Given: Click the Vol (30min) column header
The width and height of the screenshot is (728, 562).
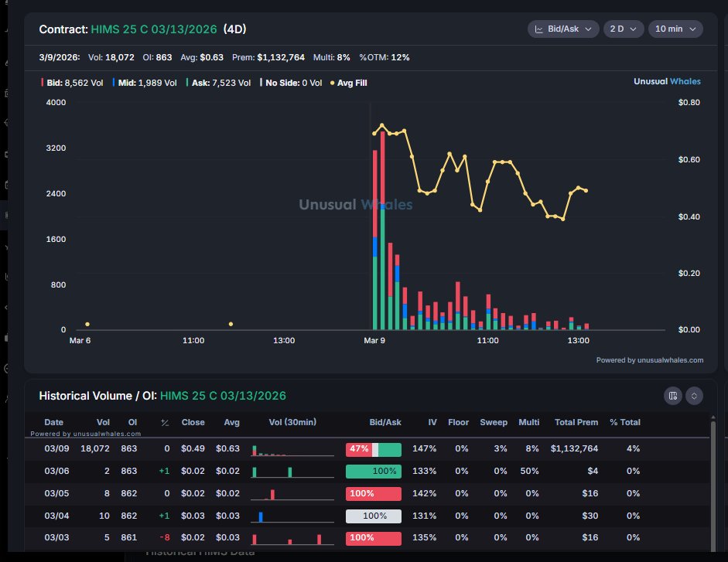Looking at the screenshot, I should click(x=292, y=422).
